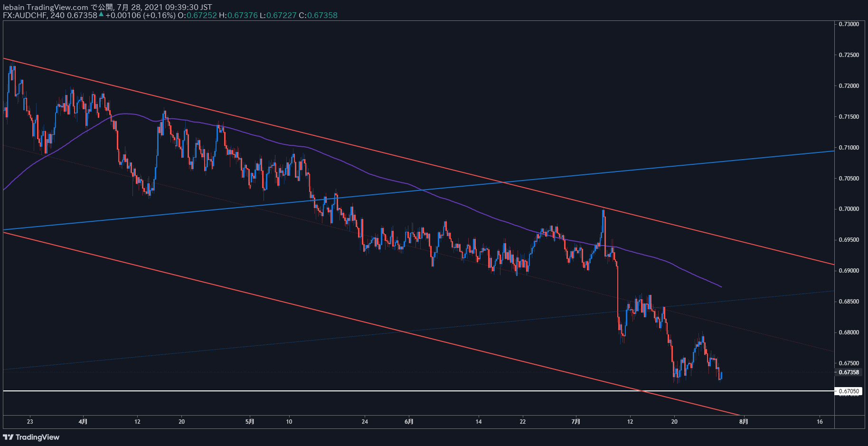Select the FX:AUDCHF symbol name in header

pyautogui.click(x=24, y=15)
